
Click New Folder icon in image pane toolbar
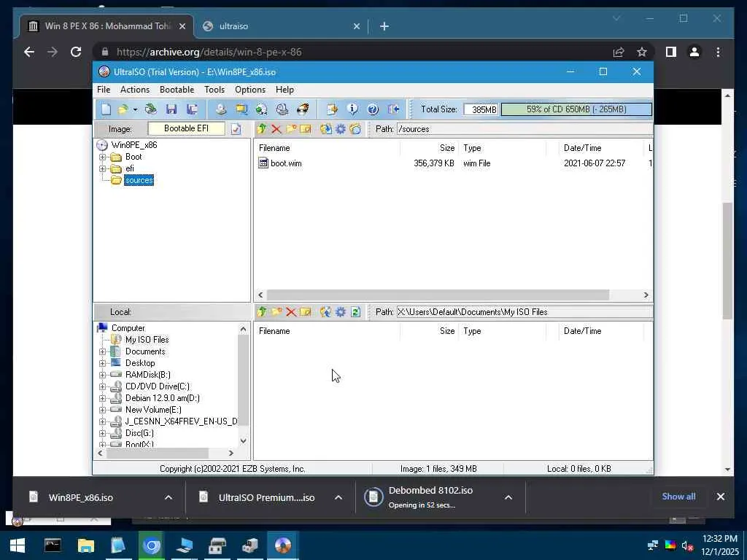point(291,129)
